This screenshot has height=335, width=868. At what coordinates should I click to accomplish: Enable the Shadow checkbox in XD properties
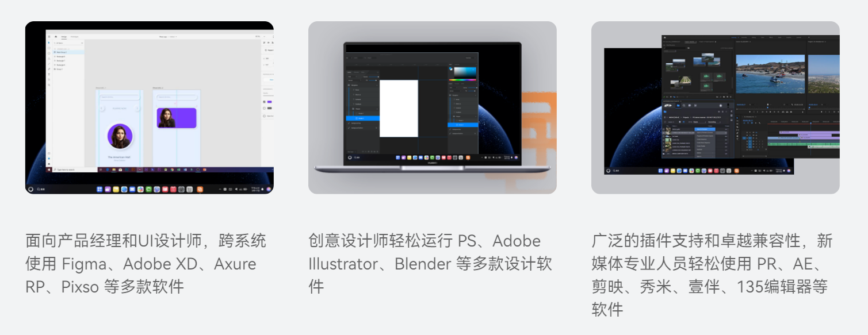(x=264, y=115)
